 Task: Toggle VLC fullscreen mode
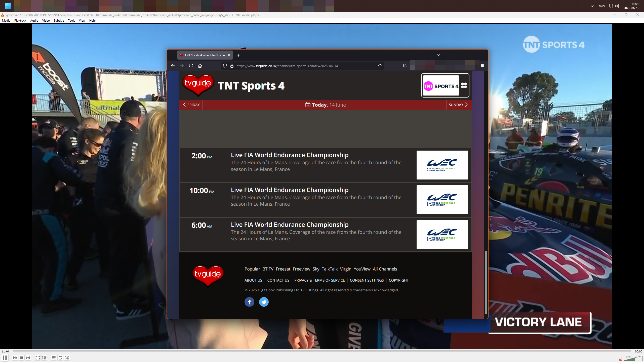tap(38, 358)
